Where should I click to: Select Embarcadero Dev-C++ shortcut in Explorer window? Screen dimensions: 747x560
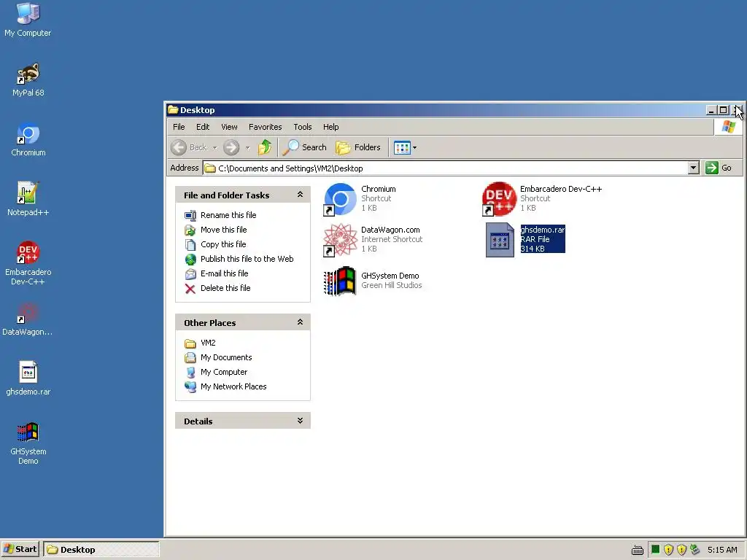(542, 198)
